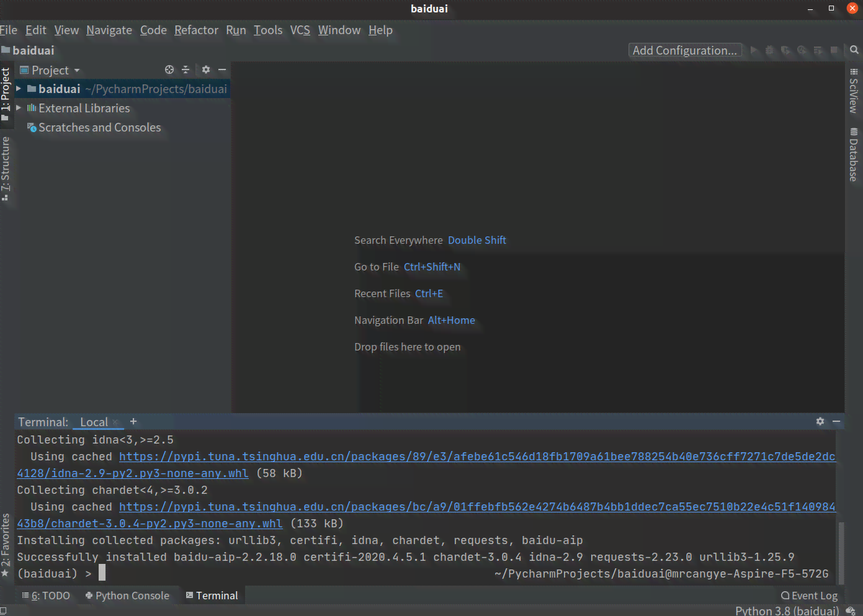The width and height of the screenshot is (863, 616).
Task: Close the Local terminal tab
Action: click(115, 422)
